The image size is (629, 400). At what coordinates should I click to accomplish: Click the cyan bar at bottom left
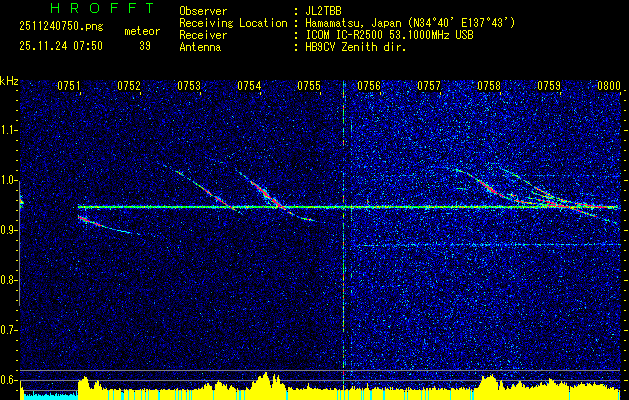(49, 395)
